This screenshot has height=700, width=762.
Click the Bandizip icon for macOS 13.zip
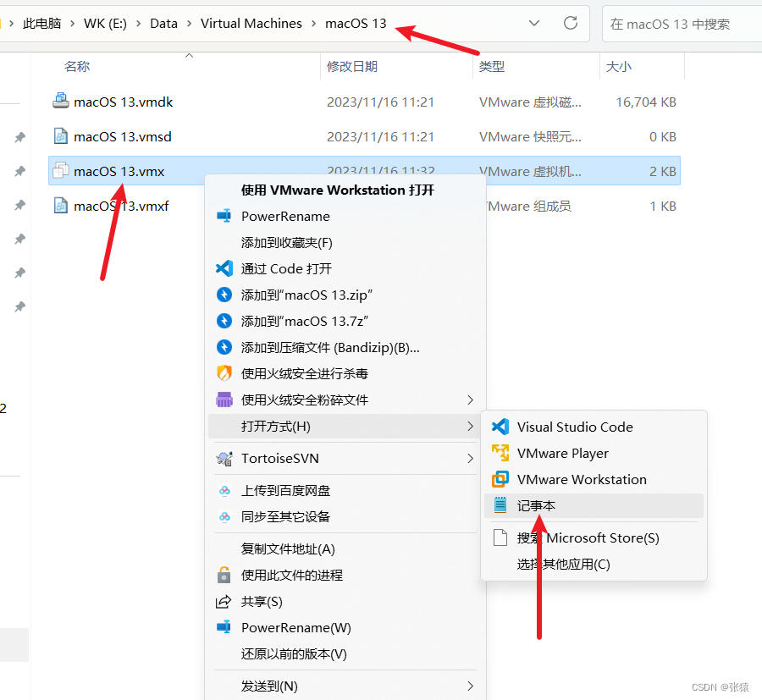224,295
